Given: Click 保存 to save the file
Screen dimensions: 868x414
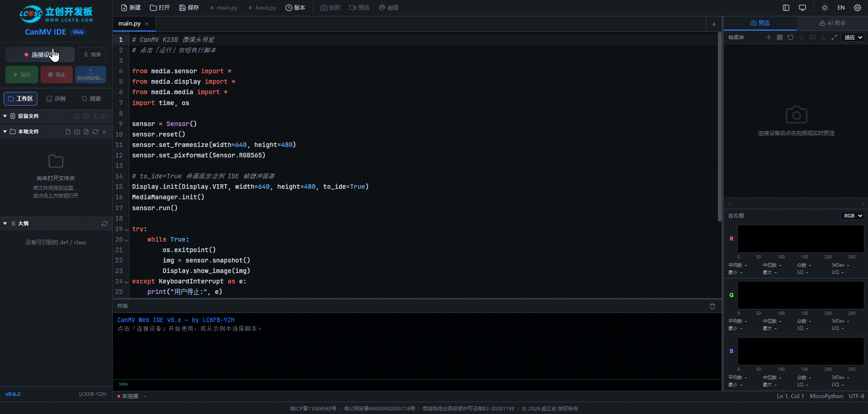Looking at the screenshot, I should pyautogui.click(x=189, y=8).
